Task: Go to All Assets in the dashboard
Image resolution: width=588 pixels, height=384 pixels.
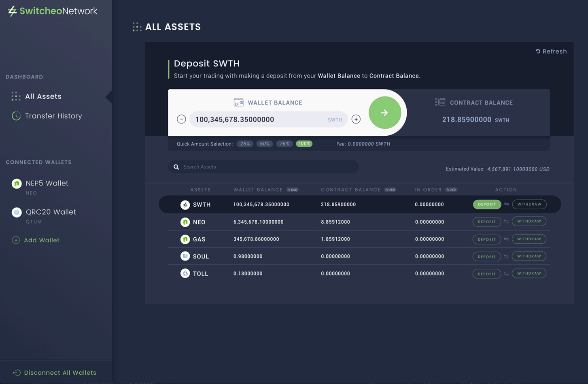Action: click(x=43, y=96)
